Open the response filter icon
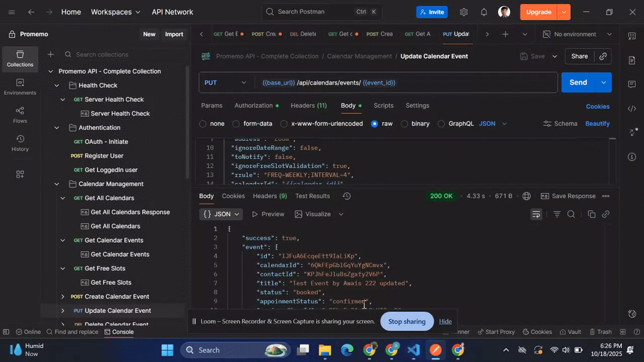This screenshot has height=362, width=644. click(x=557, y=214)
